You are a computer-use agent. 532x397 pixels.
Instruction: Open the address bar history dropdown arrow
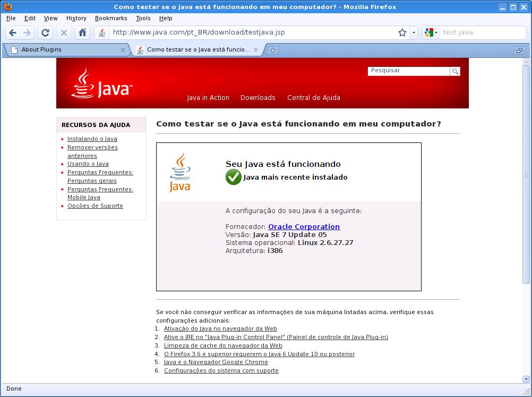[414, 32]
